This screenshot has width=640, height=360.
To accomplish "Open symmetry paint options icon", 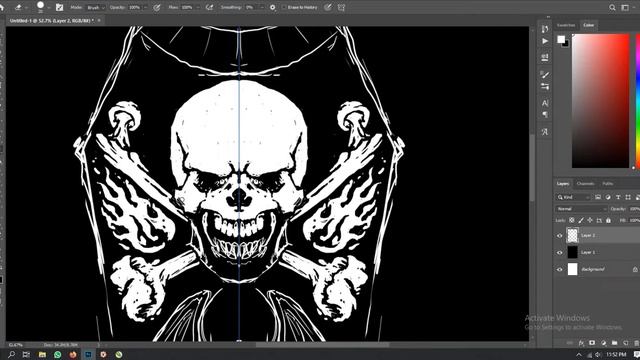I will click(342, 7).
